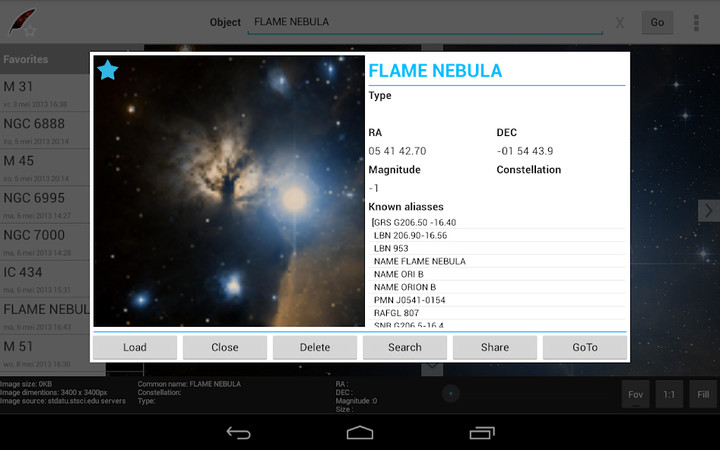Toggle the blue favorite star icon
Viewport: 720px width, 450px height.
[108, 70]
